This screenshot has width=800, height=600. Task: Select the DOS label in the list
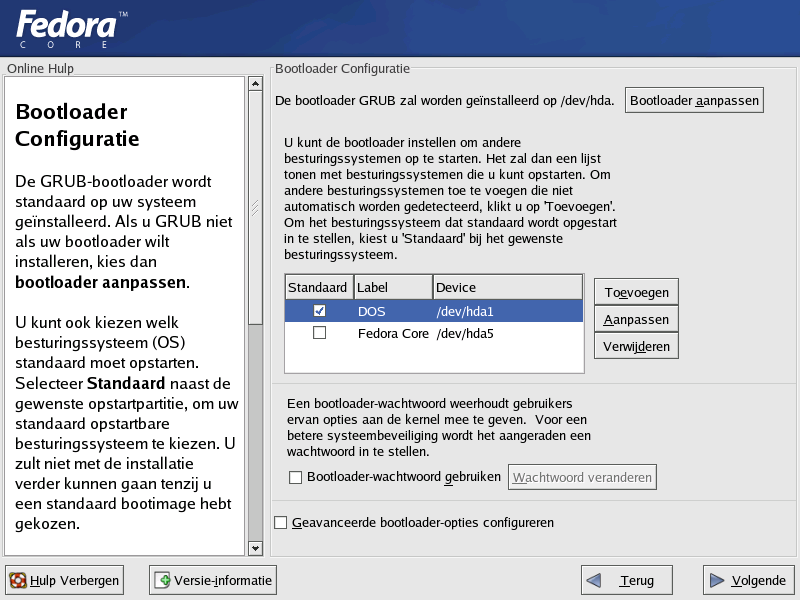pos(371,311)
